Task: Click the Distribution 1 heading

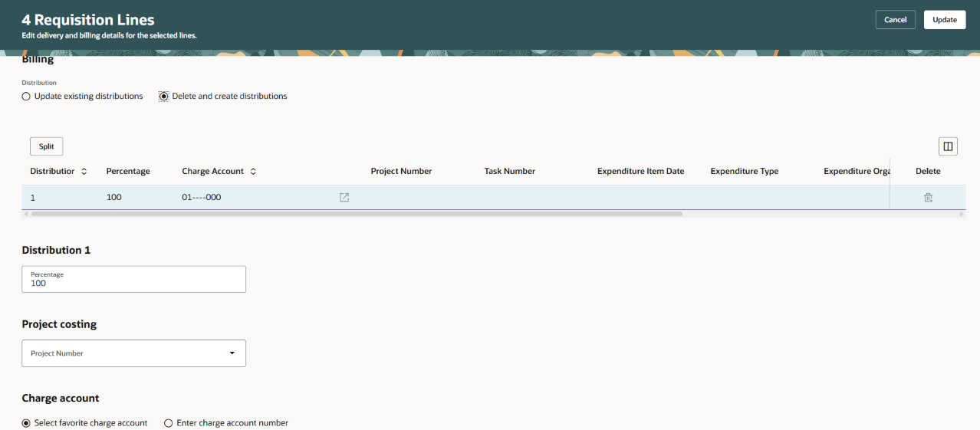Action: pyautogui.click(x=57, y=251)
